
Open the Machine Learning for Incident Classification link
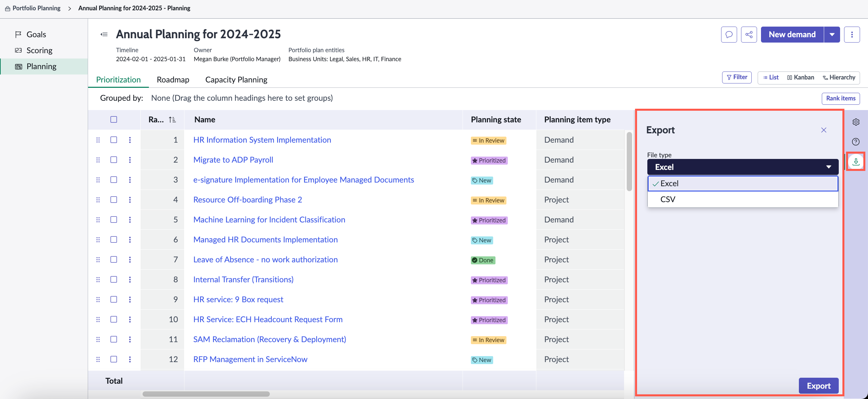[x=269, y=219]
